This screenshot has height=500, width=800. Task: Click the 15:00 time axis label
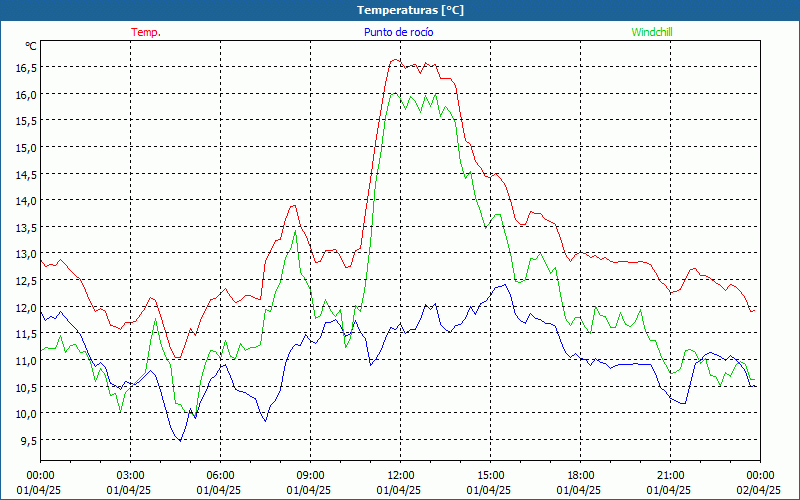[x=490, y=476]
